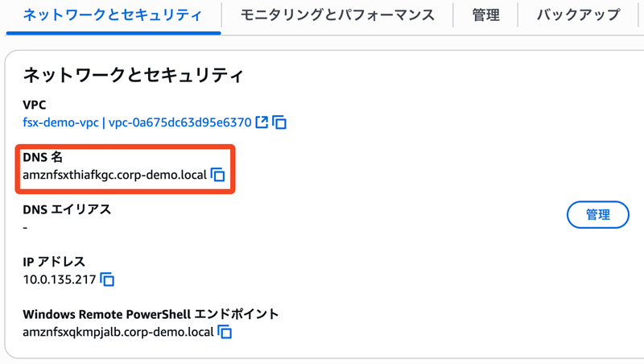Click the DNS エイリアス label
The height and width of the screenshot is (364, 644).
tap(67, 209)
